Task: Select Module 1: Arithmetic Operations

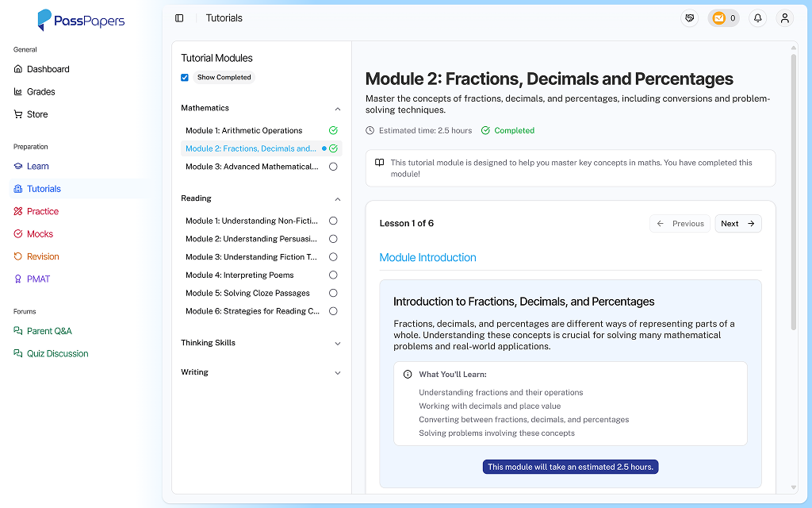Action: tap(243, 131)
